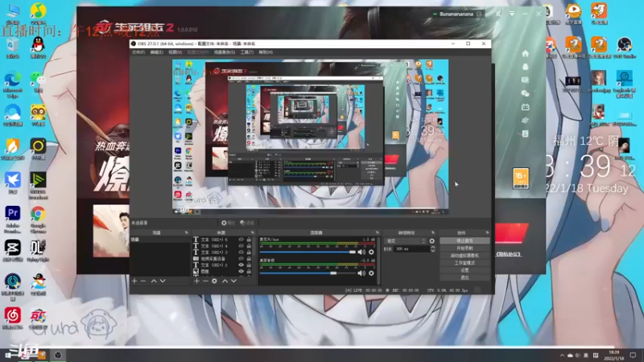Open Google Chrome desktop shortcut
The image size is (644, 362).
click(x=38, y=219)
